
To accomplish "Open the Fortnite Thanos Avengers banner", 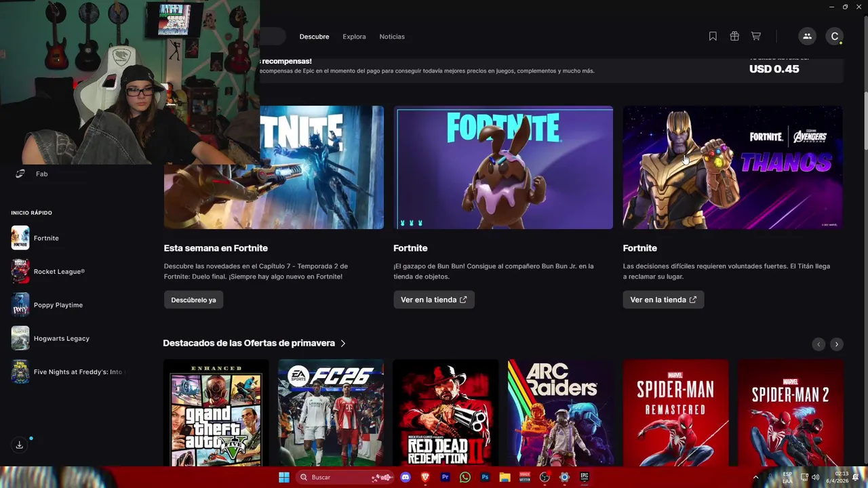I will 733,167.
